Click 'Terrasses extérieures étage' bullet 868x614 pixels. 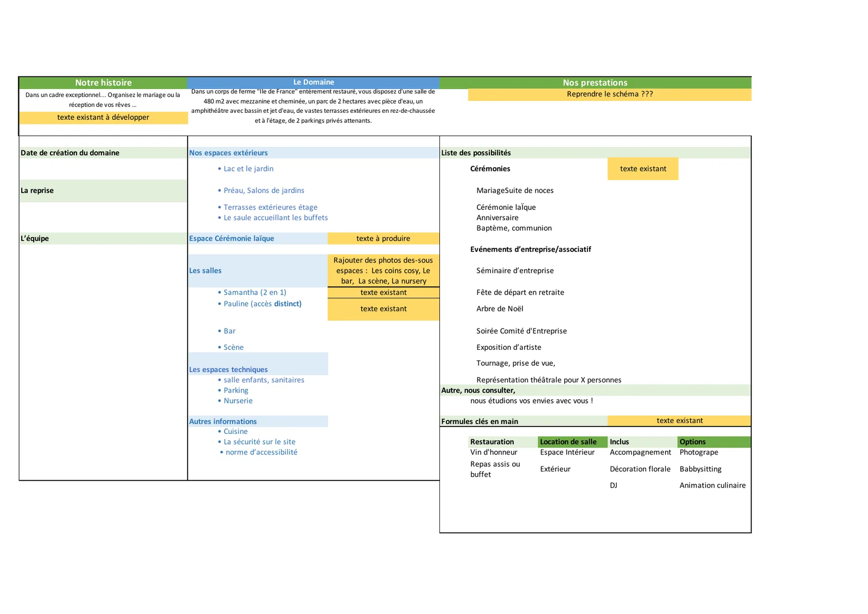click(x=267, y=207)
